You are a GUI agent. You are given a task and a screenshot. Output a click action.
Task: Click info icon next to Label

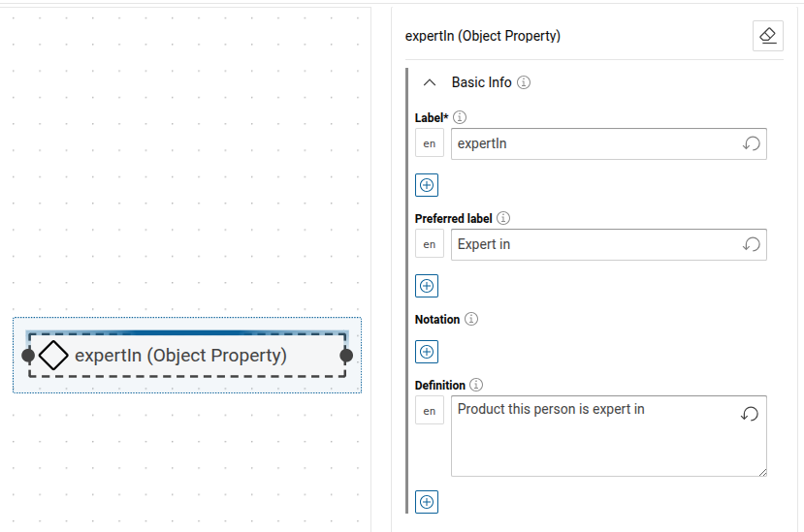pos(460,117)
